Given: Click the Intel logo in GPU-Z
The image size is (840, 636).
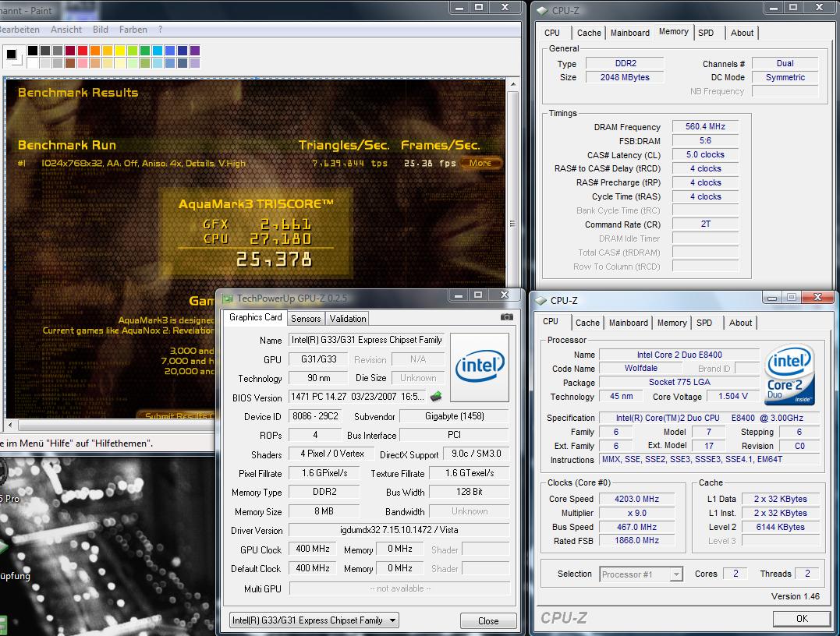Looking at the screenshot, I should click(x=480, y=367).
